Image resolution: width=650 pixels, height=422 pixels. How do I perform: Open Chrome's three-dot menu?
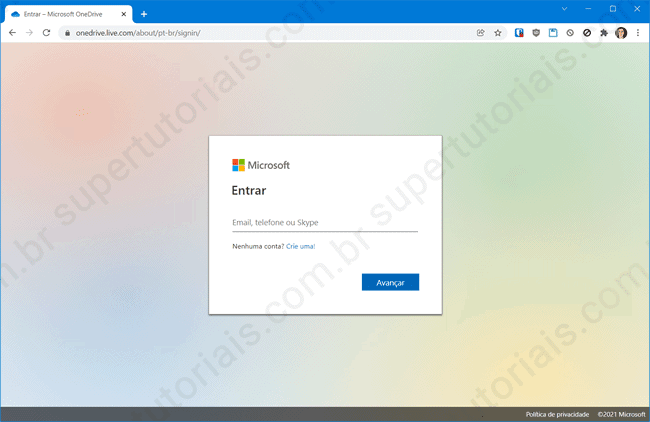638,33
